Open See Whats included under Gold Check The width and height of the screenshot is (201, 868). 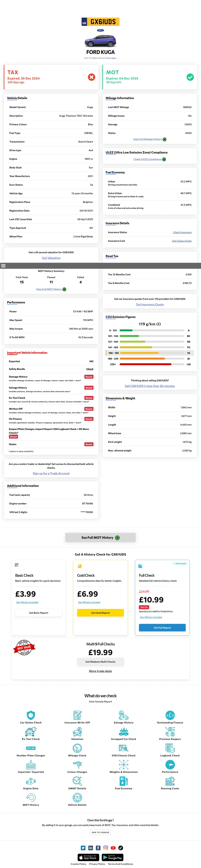[x=89, y=602]
